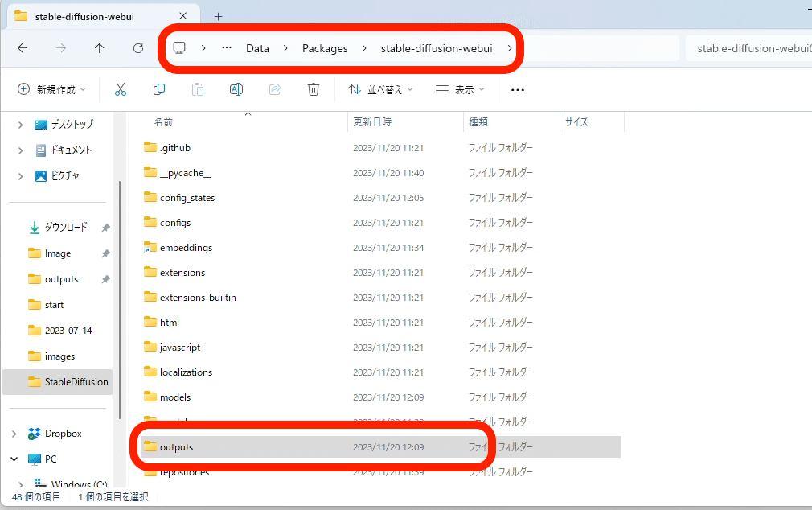Sort by the 更新日時 column header
The height and width of the screenshot is (510, 812).
372,122
